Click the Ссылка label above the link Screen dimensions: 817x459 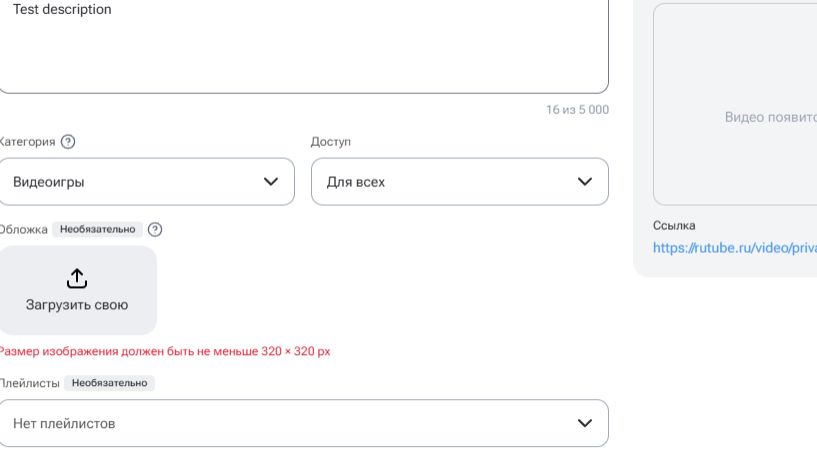(x=674, y=226)
